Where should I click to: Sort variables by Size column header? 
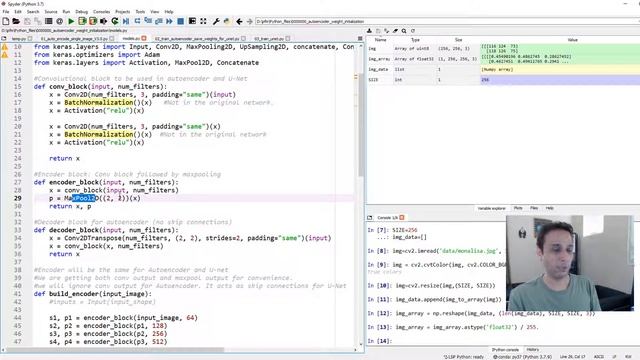(x=458, y=40)
